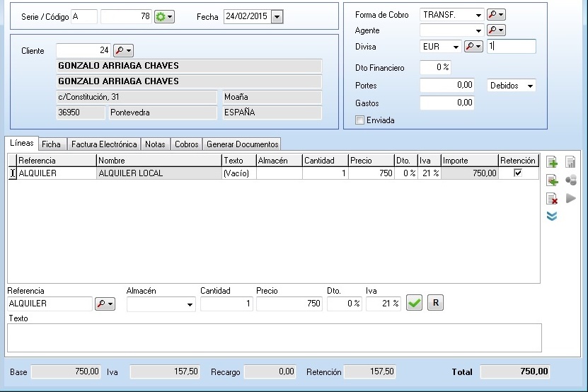This screenshot has height=392, width=588.
Task: Confirm line with green checkmark button
Action: pos(415,303)
